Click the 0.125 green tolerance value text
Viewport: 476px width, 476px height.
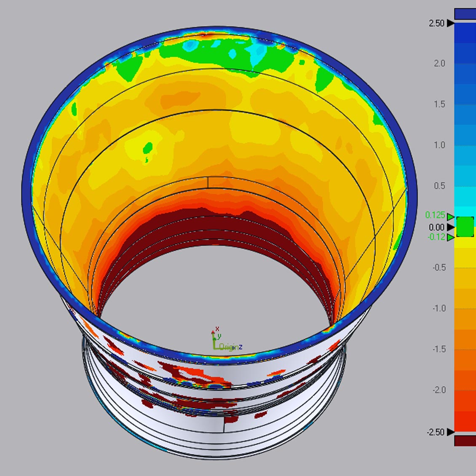click(x=435, y=215)
